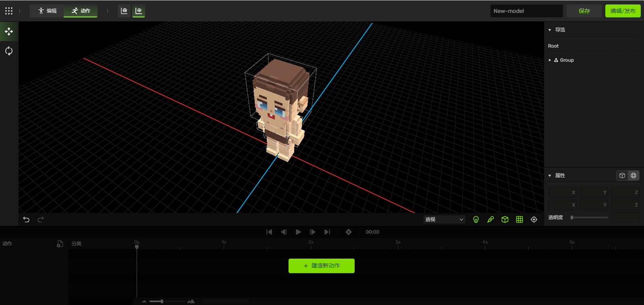The width and height of the screenshot is (644, 305).
Task: Click the upper row X value field
Action: click(x=563, y=192)
